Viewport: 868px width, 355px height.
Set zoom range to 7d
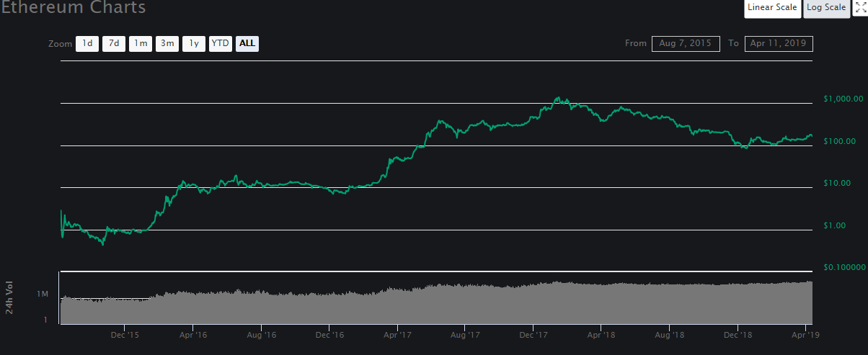click(114, 43)
